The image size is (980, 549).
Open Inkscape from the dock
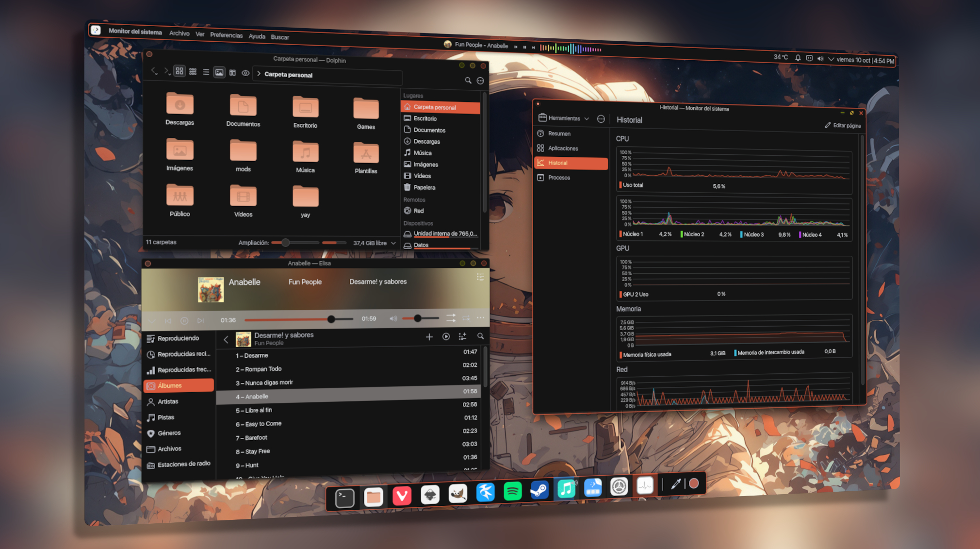pyautogui.click(x=430, y=495)
